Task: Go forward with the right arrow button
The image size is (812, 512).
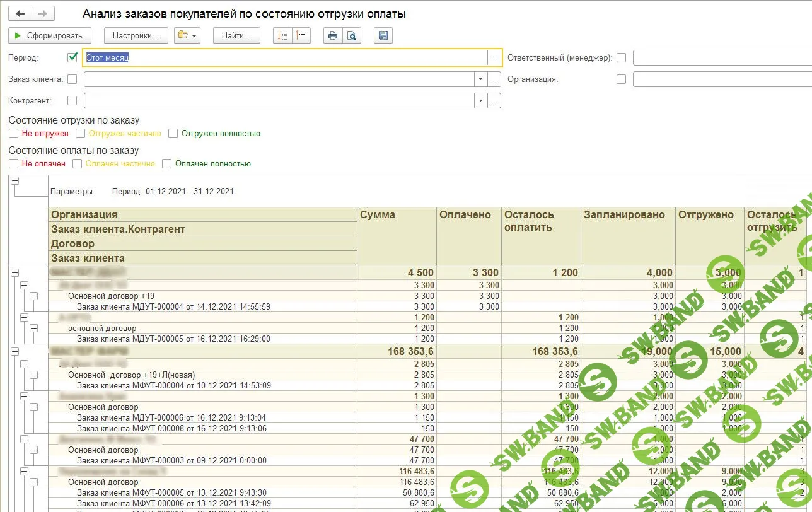Action: tap(42, 13)
